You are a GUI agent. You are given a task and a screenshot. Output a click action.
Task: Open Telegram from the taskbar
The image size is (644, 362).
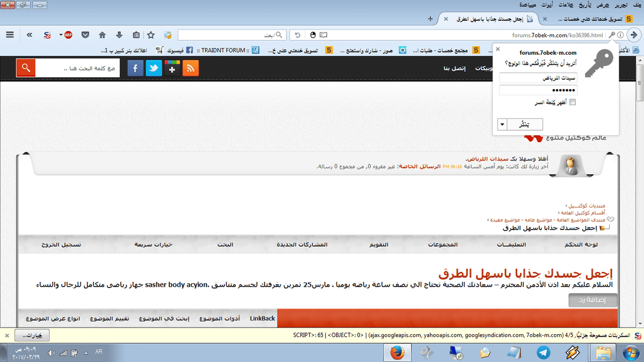coord(543,352)
